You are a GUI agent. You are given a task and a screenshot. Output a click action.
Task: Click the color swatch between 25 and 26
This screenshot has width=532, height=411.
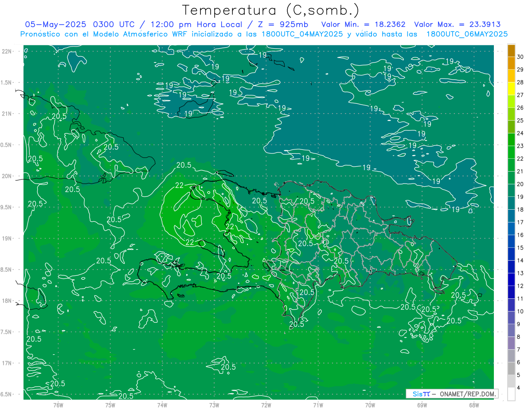pyautogui.click(x=511, y=114)
